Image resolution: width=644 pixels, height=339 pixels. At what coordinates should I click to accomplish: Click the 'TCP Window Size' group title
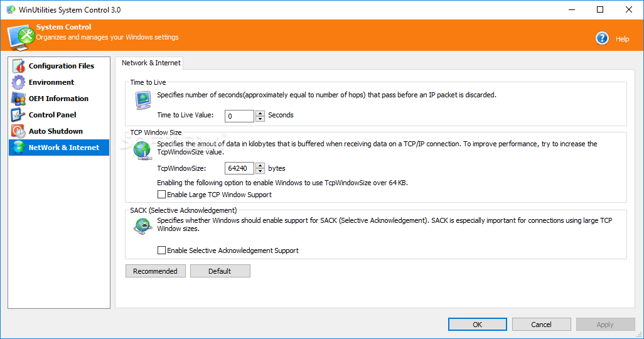(x=156, y=132)
